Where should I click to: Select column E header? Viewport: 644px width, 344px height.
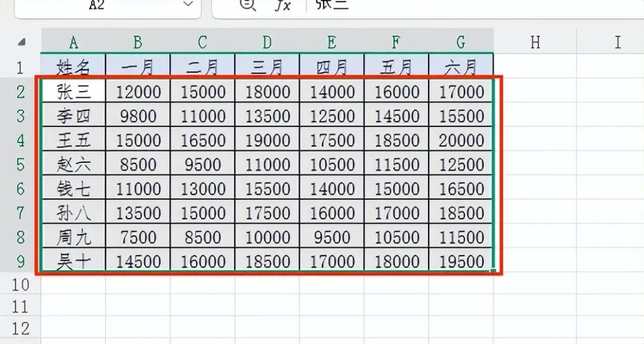click(332, 42)
